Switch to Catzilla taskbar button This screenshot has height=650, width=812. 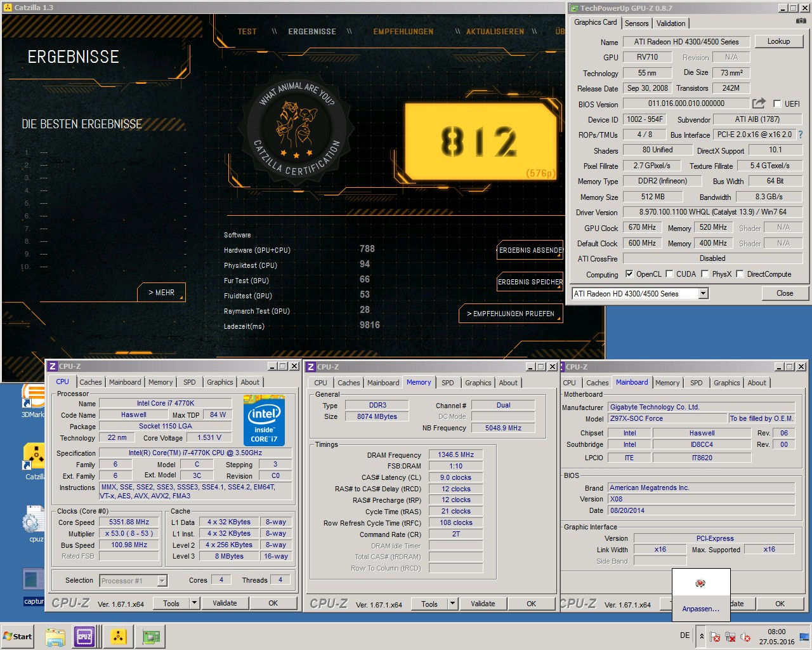(x=118, y=636)
